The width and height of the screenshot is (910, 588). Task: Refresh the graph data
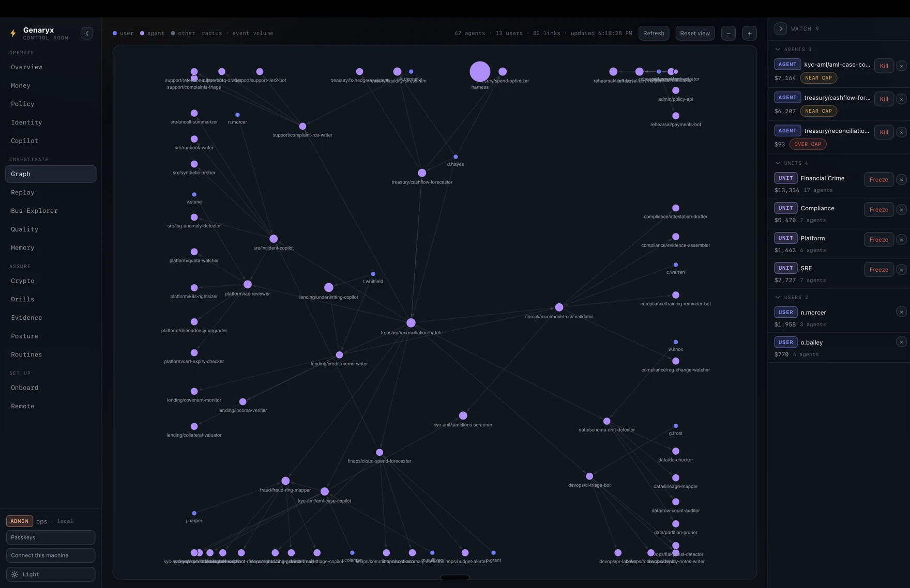point(654,33)
